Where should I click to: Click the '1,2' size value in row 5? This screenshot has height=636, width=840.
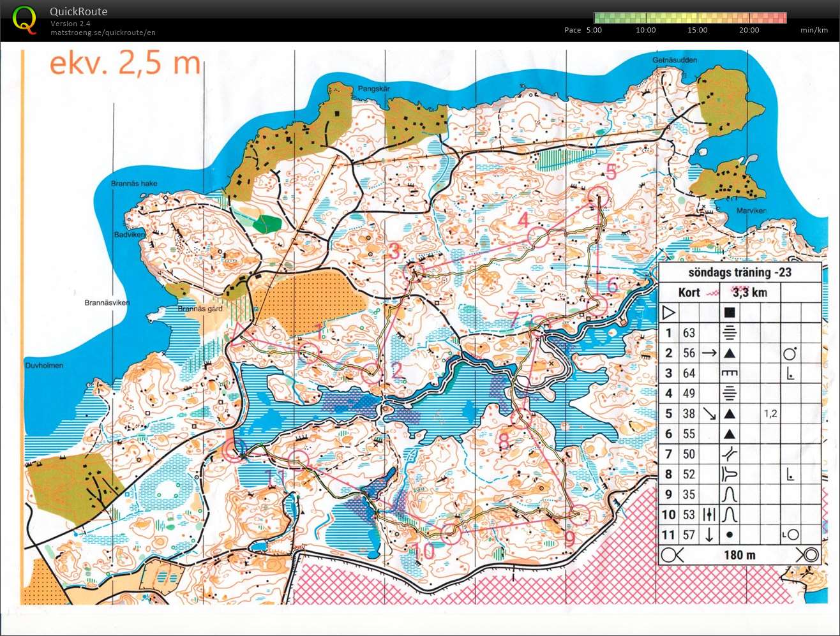pos(770,414)
